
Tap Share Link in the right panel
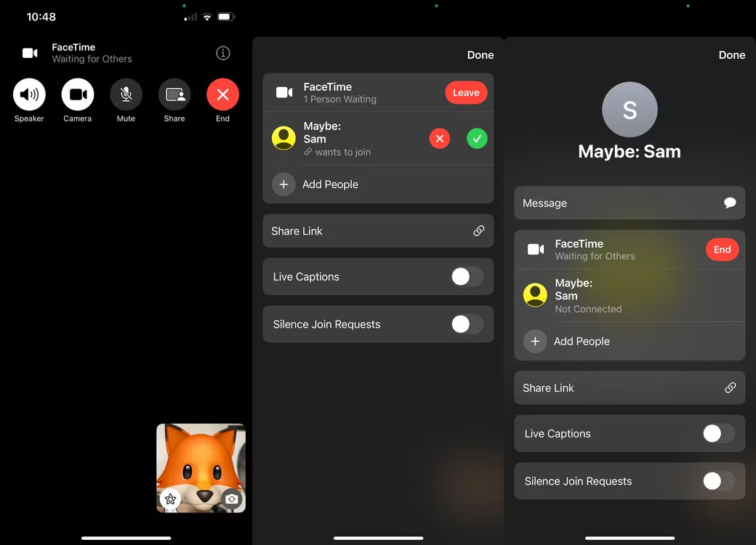[x=630, y=388]
